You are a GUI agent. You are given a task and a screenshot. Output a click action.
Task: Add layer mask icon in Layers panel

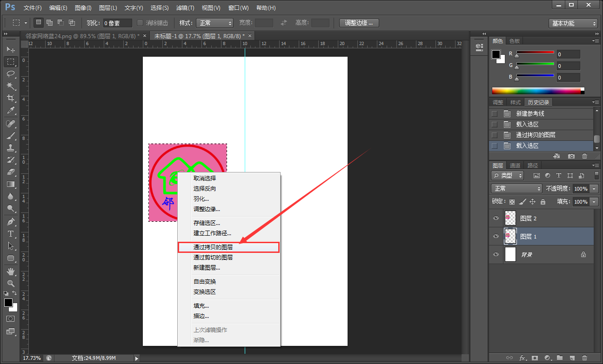click(535, 358)
